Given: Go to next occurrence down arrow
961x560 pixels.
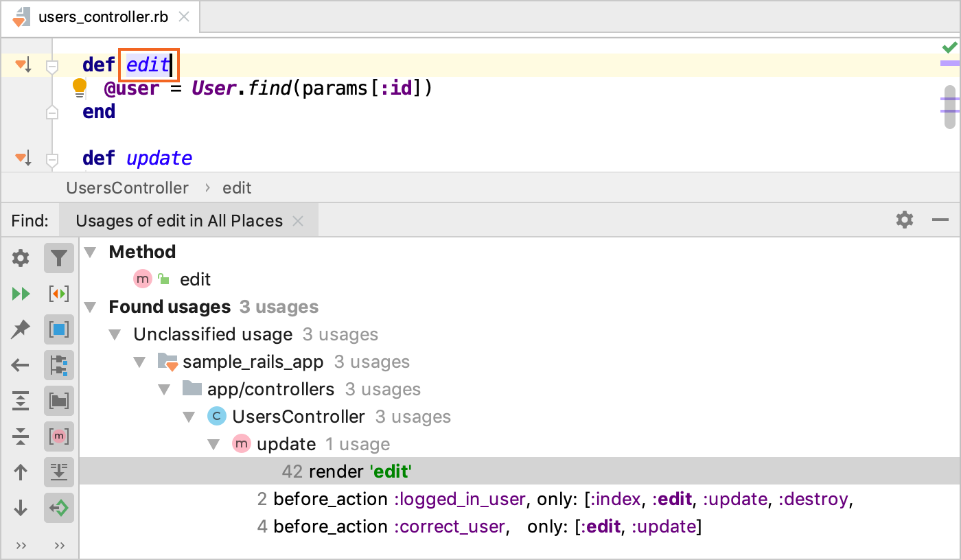Looking at the screenshot, I should click(x=21, y=508).
